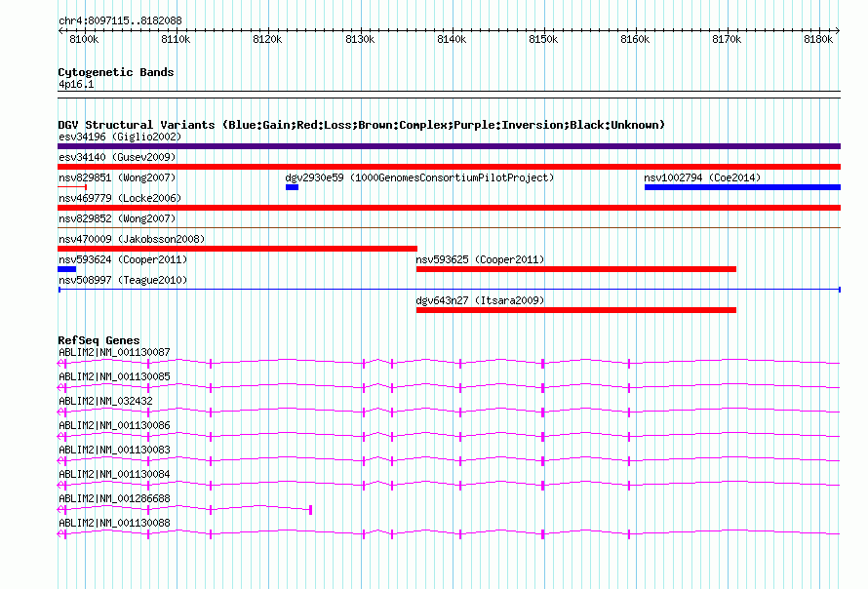Screen dimensions: 868x589
Task: Select the 4p16.1 band label
Action: coord(76,84)
